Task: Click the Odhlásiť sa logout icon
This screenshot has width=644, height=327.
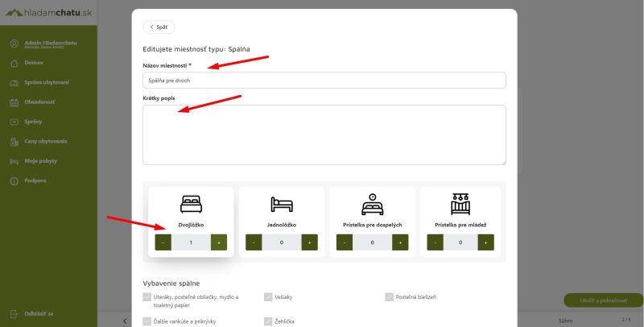Action: click(14, 314)
